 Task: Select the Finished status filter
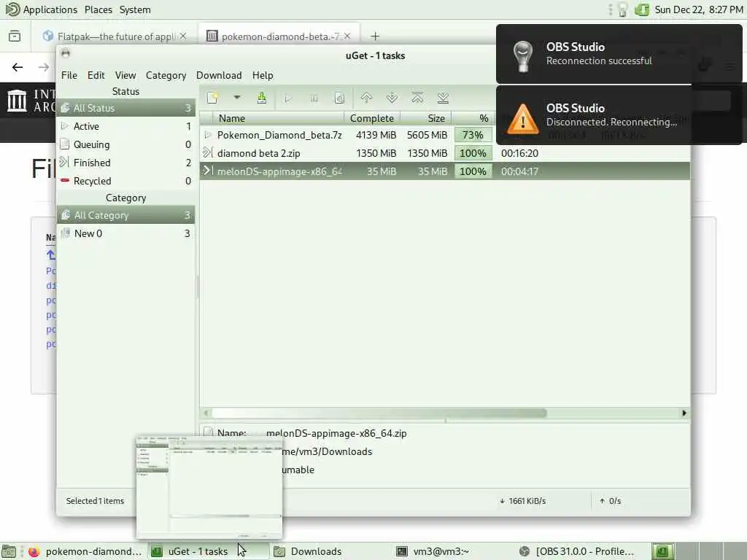point(126,163)
